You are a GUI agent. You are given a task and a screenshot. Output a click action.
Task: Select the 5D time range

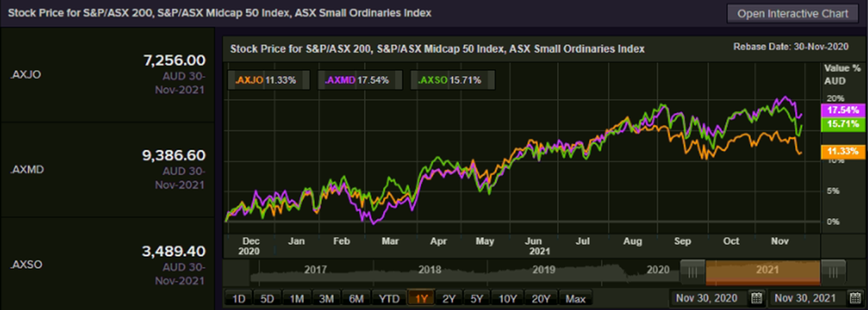point(267,299)
